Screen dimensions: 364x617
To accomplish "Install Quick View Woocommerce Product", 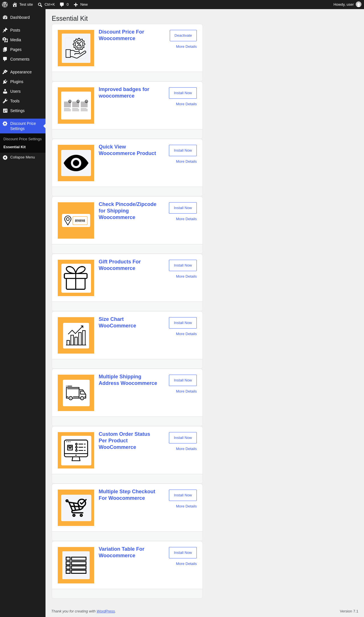I will coord(183,150).
